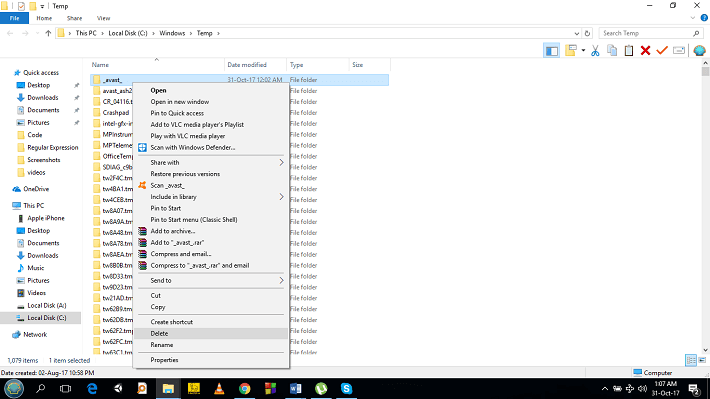
Task: Open the Share ribbon tab
Action: point(74,18)
